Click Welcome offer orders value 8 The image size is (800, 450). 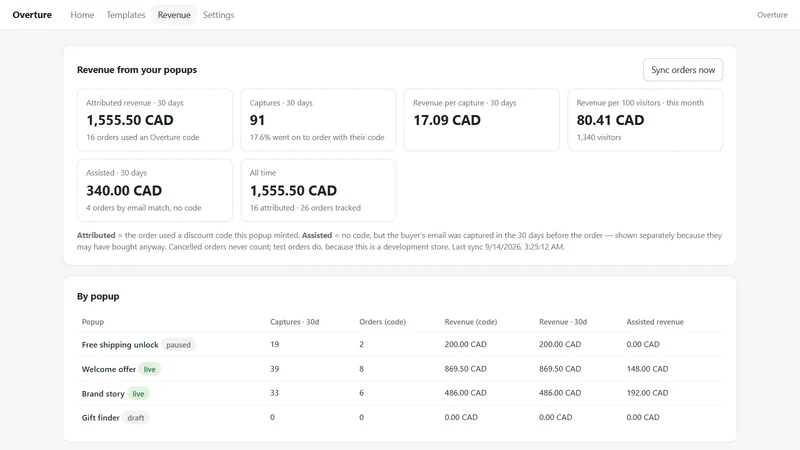click(x=361, y=369)
